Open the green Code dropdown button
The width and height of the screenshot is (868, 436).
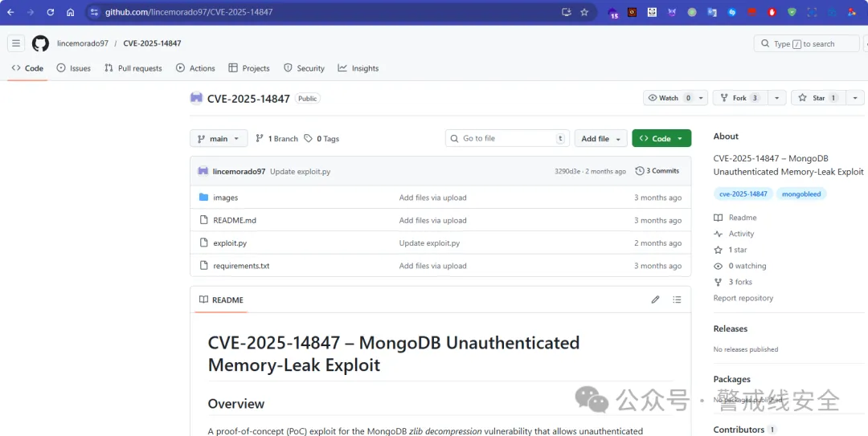point(661,138)
